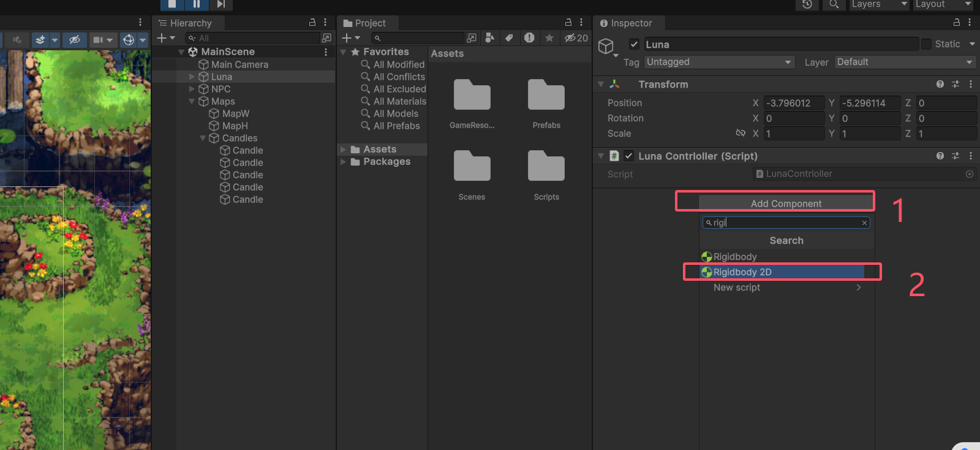Open Scene view more options menu
This screenshot has height=450, width=980.
point(140,22)
